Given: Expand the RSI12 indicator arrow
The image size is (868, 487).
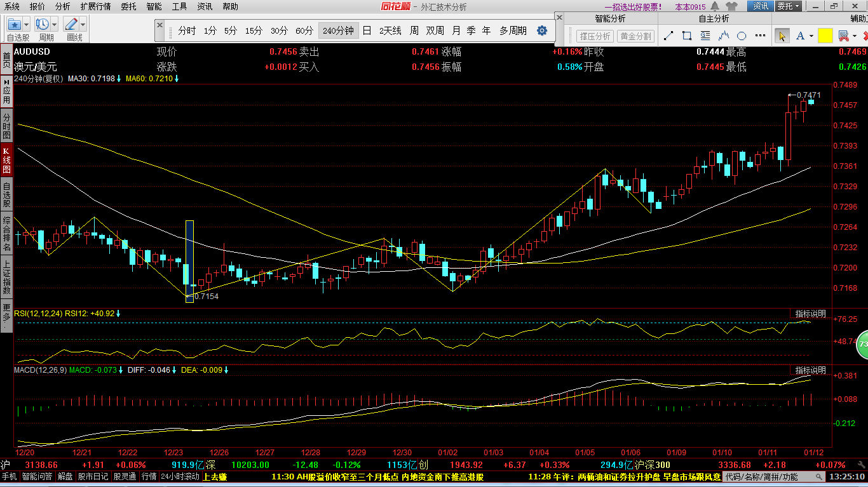Looking at the screenshot, I should pyautogui.click(x=118, y=313).
